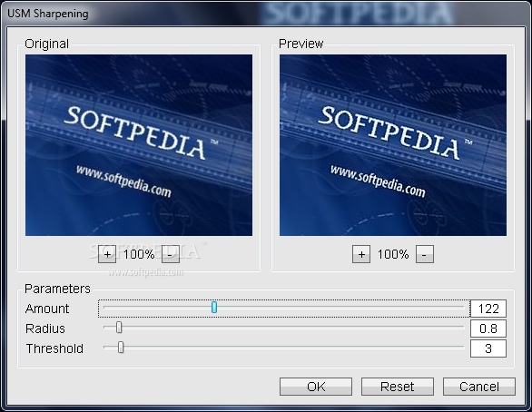Image resolution: width=532 pixels, height=412 pixels.
Task: Click the Original image thumbnail
Action: [x=139, y=145]
